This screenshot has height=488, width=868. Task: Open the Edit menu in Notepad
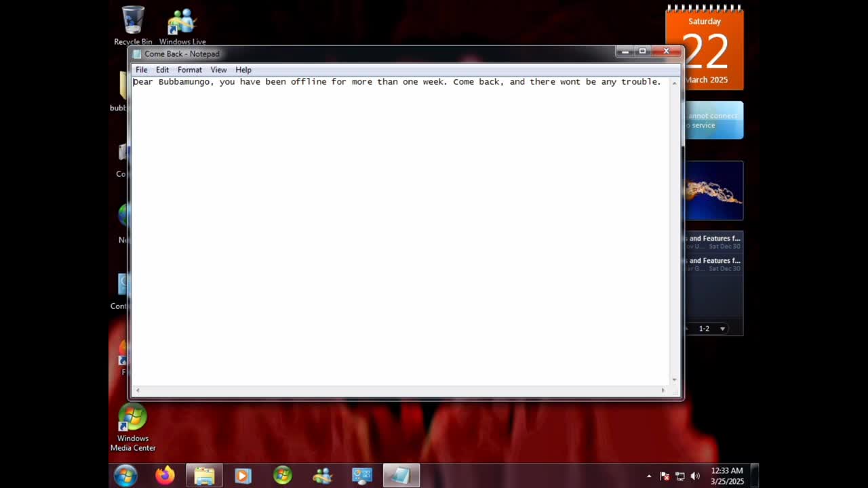(x=162, y=70)
